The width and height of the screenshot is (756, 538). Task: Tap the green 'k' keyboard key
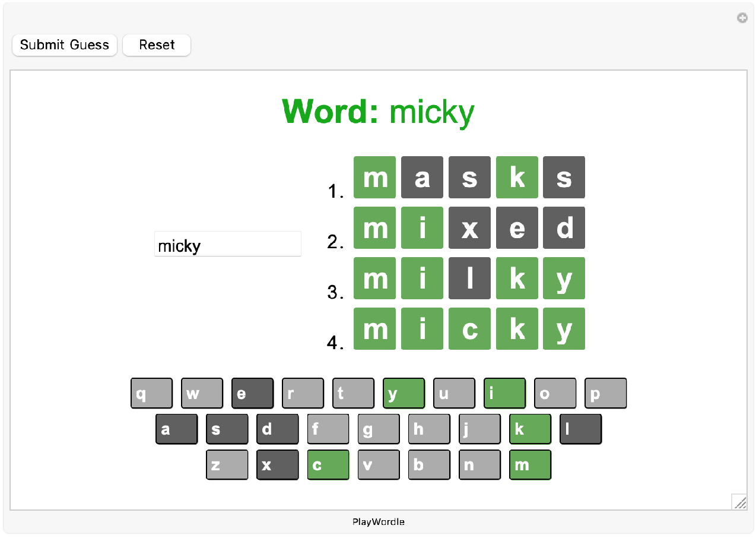(x=530, y=429)
